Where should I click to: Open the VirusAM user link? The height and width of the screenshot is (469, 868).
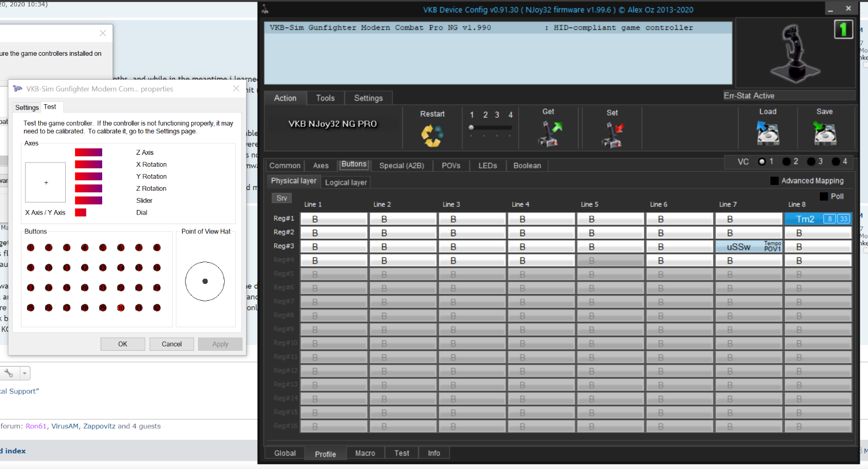(65, 426)
